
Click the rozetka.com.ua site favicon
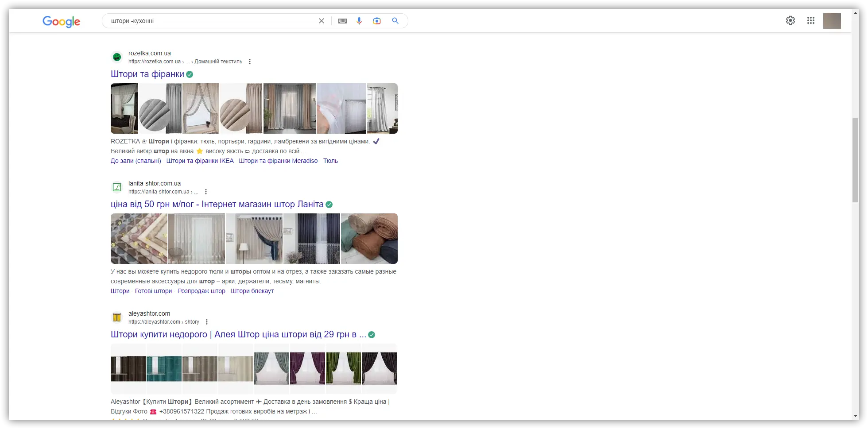(117, 57)
